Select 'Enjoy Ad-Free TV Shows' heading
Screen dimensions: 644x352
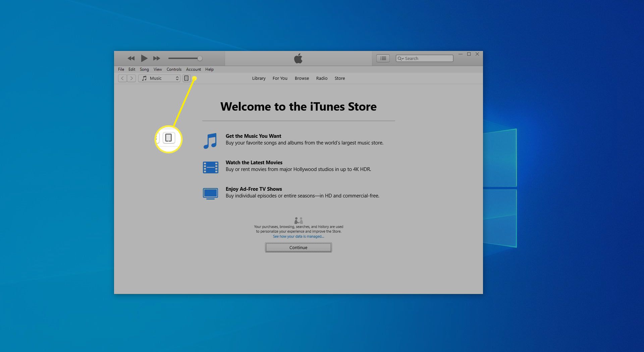(x=254, y=189)
